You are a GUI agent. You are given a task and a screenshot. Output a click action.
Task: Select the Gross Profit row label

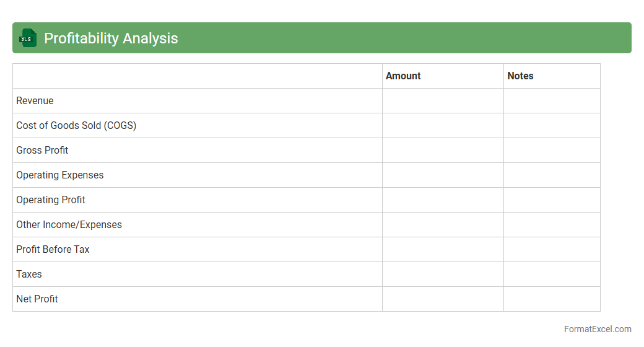pos(42,150)
